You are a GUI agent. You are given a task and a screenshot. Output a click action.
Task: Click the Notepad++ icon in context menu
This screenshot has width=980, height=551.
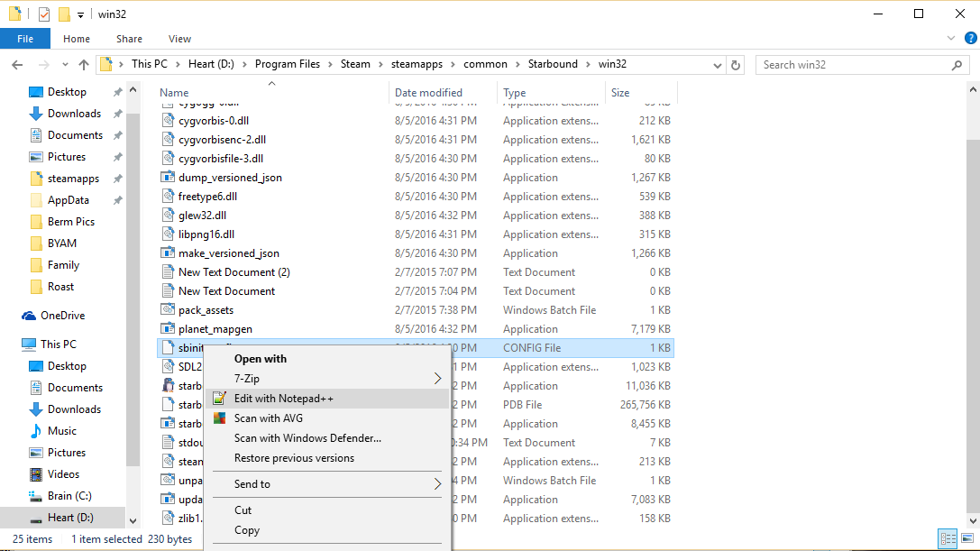(x=219, y=399)
